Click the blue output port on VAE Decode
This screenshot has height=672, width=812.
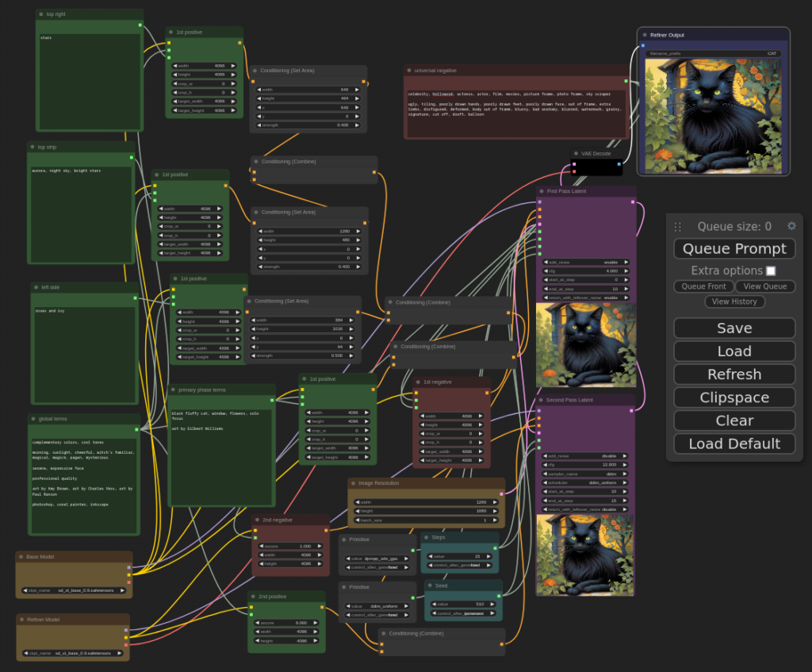[619, 164]
